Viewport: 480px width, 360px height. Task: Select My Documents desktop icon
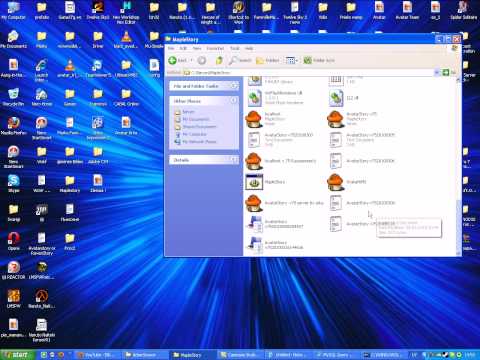[14, 39]
